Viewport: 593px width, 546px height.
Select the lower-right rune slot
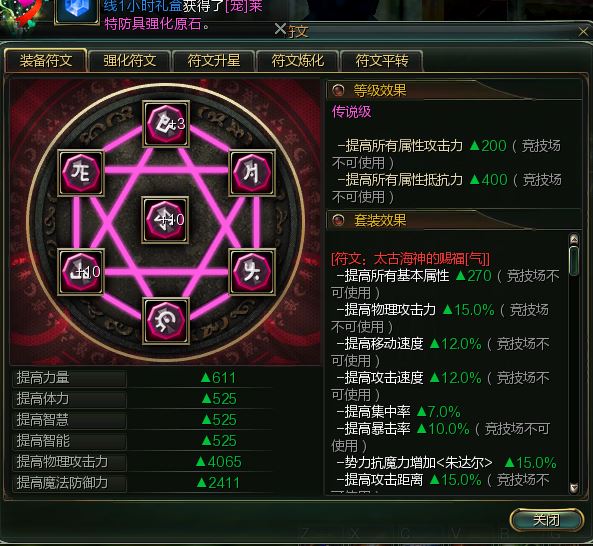click(x=251, y=271)
